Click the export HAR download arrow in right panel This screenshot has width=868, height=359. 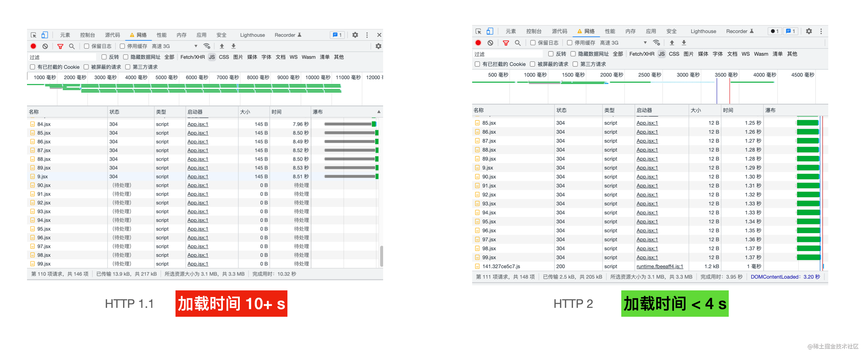point(684,43)
